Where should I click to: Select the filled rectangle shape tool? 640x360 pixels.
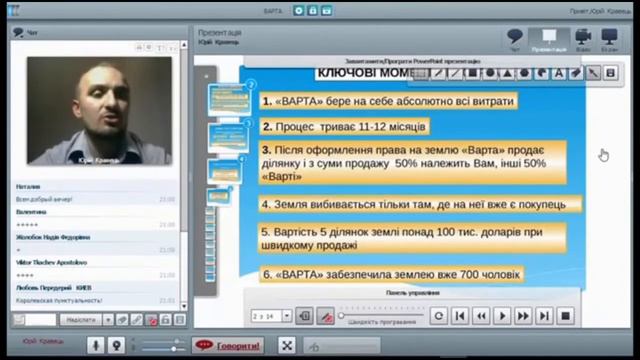click(472, 73)
